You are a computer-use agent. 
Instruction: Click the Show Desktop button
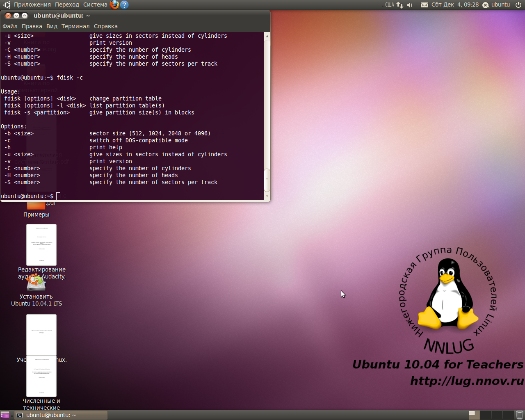(x=5, y=415)
